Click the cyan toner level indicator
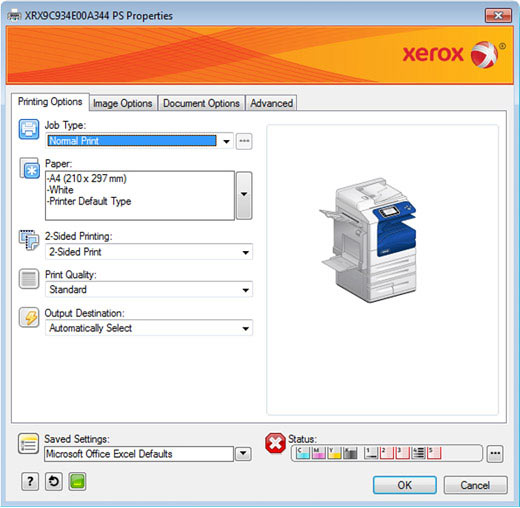 pyautogui.click(x=303, y=453)
